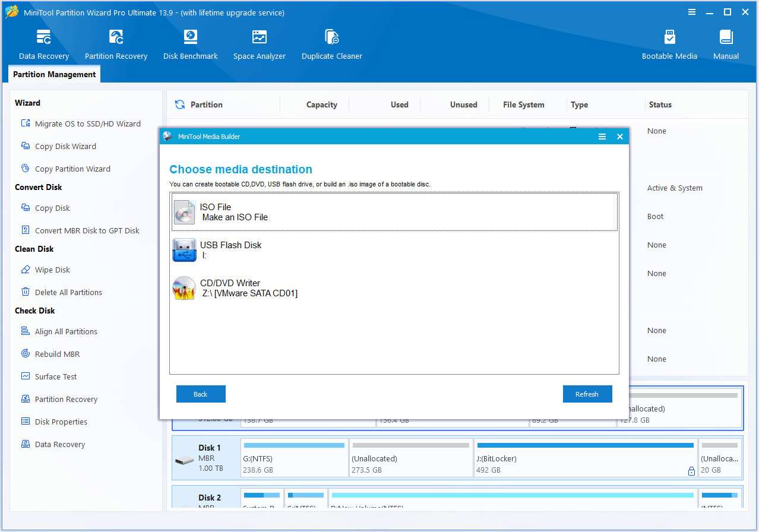Click the CD/DVD Writer burning disc icon
The width and height of the screenshot is (759, 532).
pyautogui.click(x=184, y=288)
